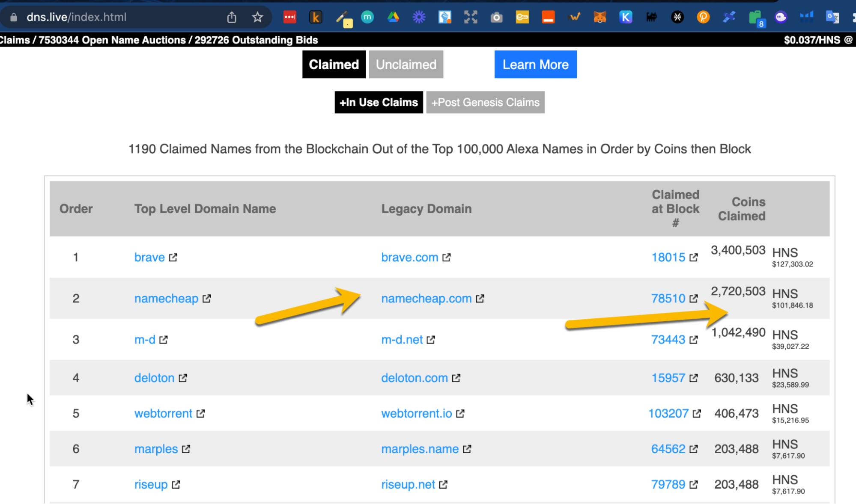This screenshot has height=504, width=856.
Task: Switch to the Unclaimed tab
Action: pos(406,65)
